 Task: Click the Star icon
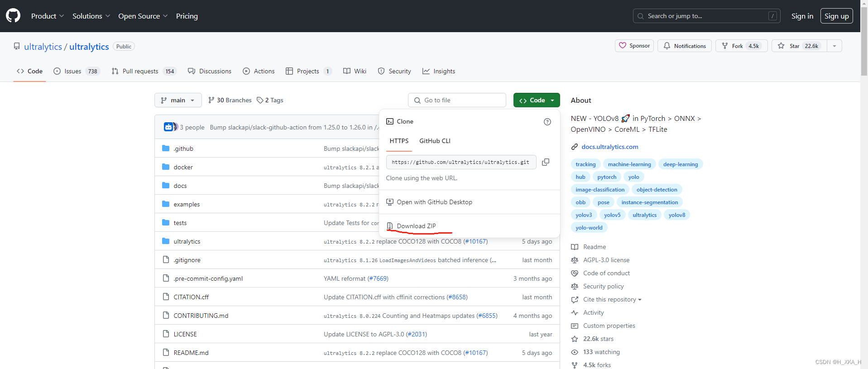[781, 46]
